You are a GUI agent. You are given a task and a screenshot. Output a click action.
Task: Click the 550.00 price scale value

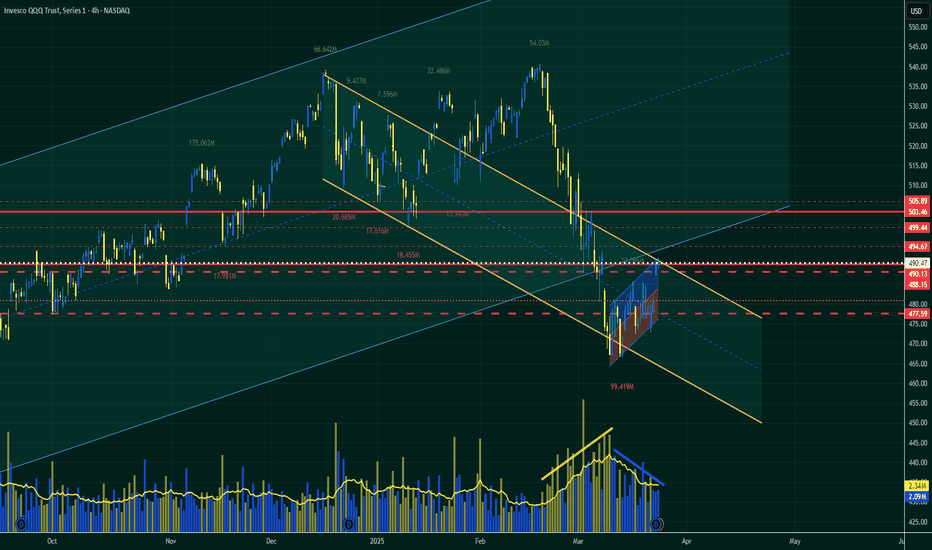(918, 27)
